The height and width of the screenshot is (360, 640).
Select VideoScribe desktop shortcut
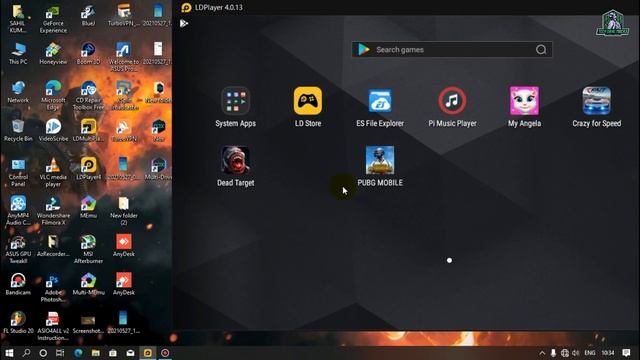tap(53, 131)
